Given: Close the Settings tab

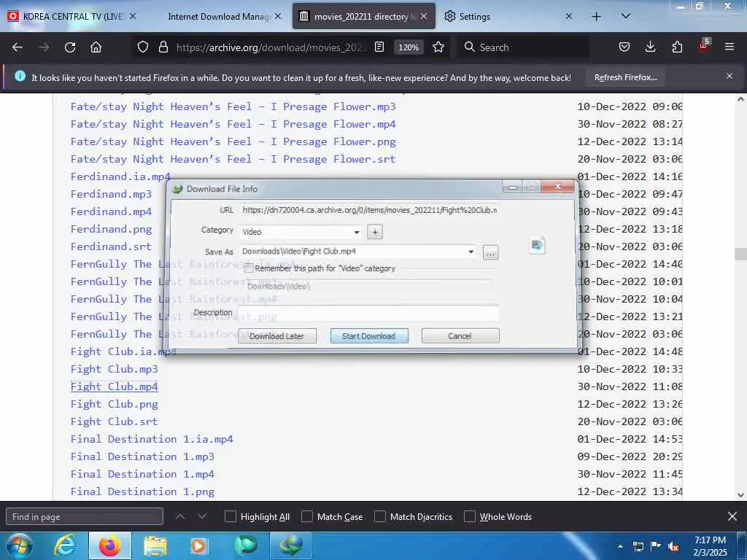Looking at the screenshot, I should click(x=569, y=17).
